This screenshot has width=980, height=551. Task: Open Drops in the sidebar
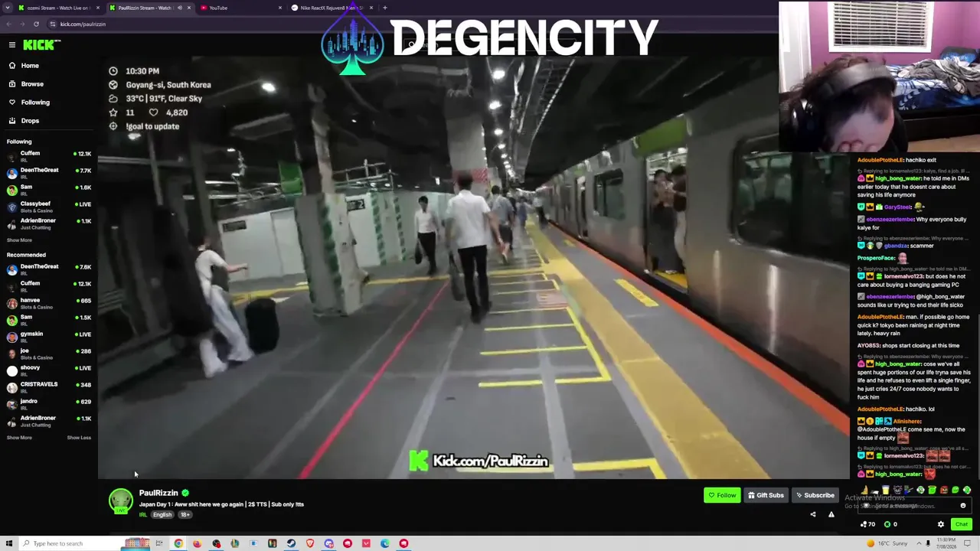pos(30,121)
